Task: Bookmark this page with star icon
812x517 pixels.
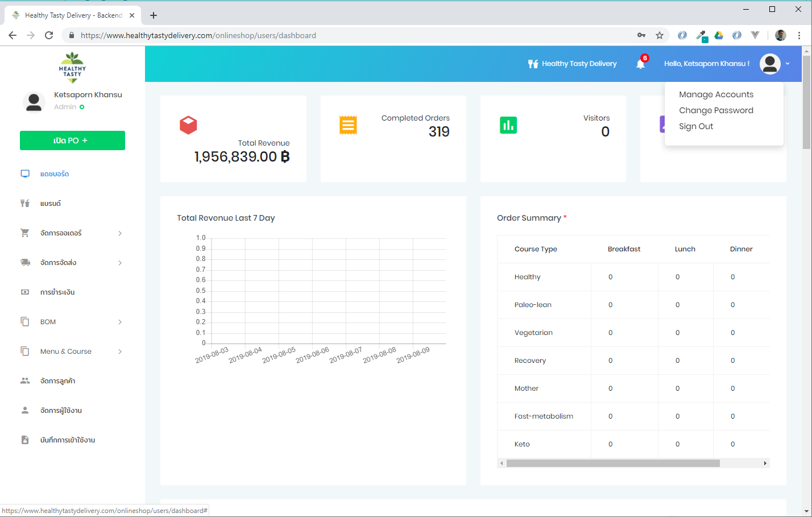Action: click(660, 35)
